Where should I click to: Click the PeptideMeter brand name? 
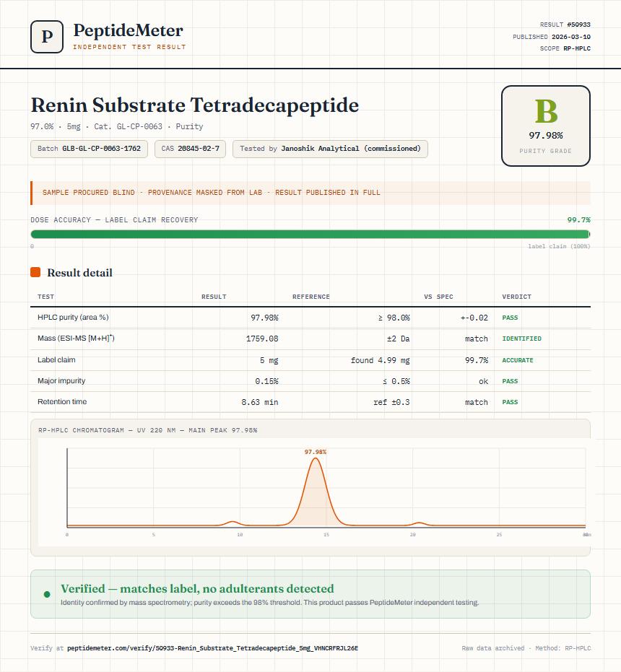coord(129,30)
